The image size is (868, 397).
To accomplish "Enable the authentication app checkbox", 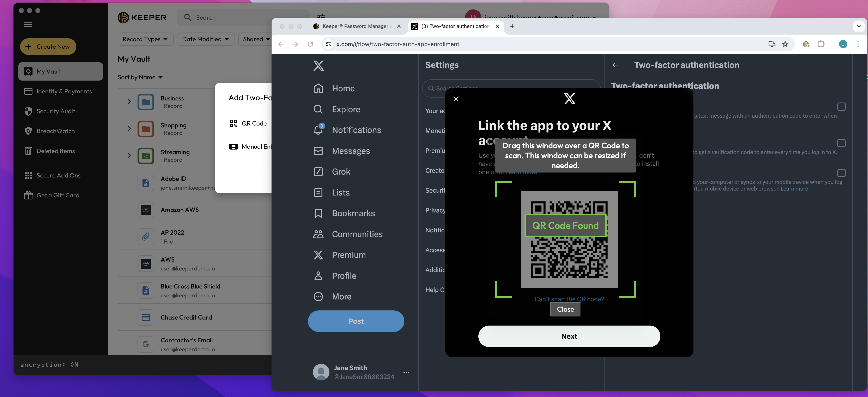I will 841,143.
